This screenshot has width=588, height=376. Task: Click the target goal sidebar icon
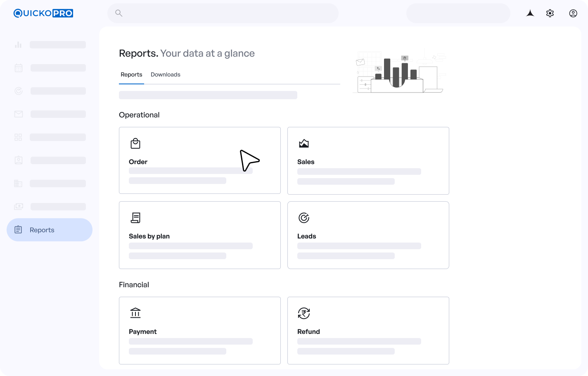click(19, 91)
